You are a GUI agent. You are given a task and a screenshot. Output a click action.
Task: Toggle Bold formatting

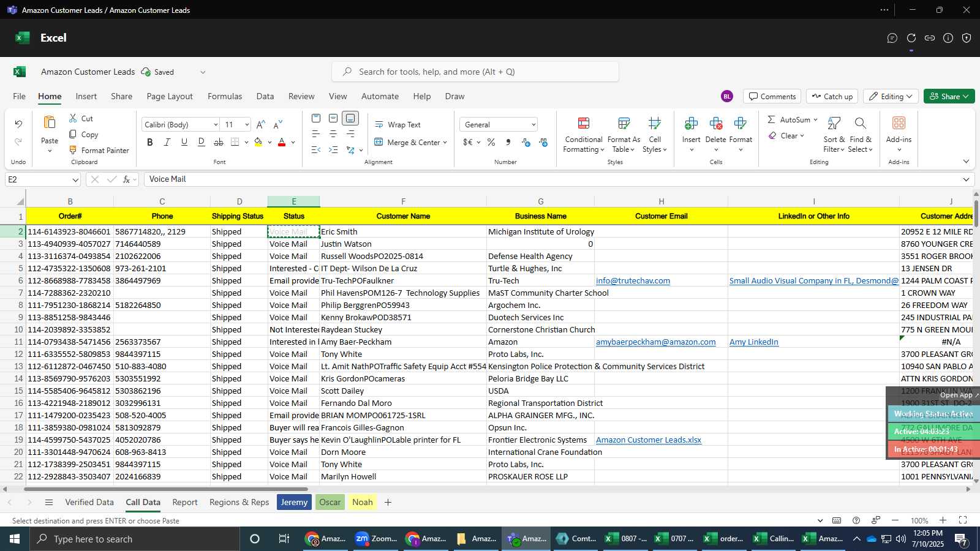[x=150, y=142]
